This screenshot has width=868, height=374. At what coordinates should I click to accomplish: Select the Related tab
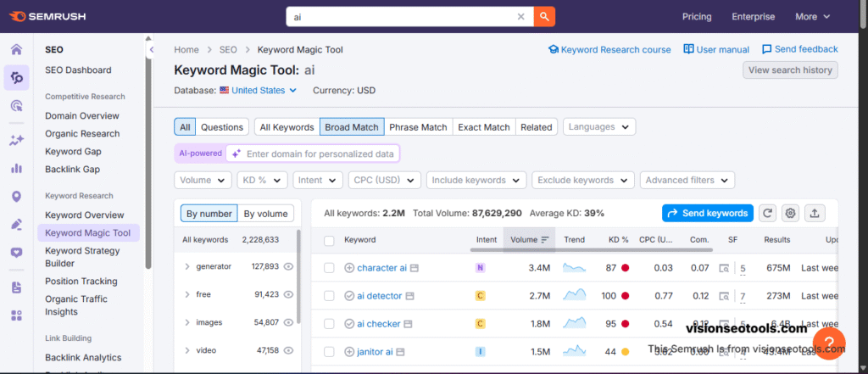point(537,127)
